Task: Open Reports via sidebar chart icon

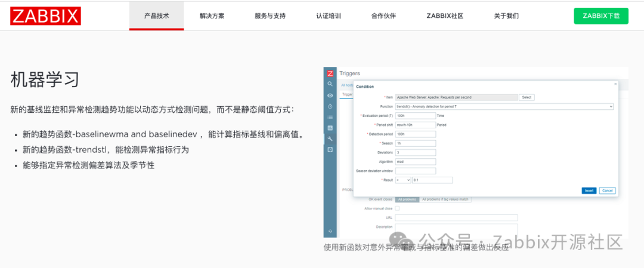Action: (330, 128)
